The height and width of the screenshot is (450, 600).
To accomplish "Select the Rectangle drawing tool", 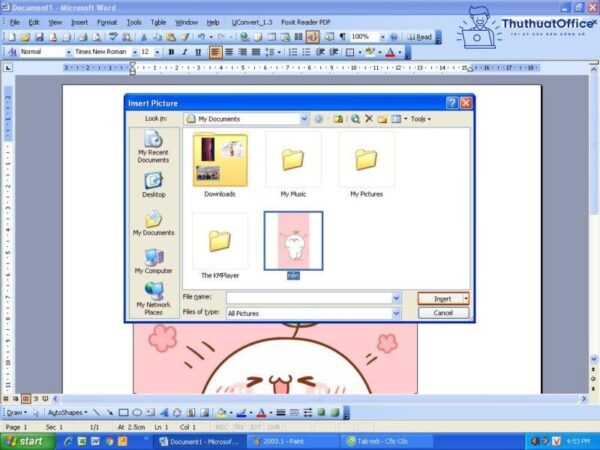I will [123, 412].
